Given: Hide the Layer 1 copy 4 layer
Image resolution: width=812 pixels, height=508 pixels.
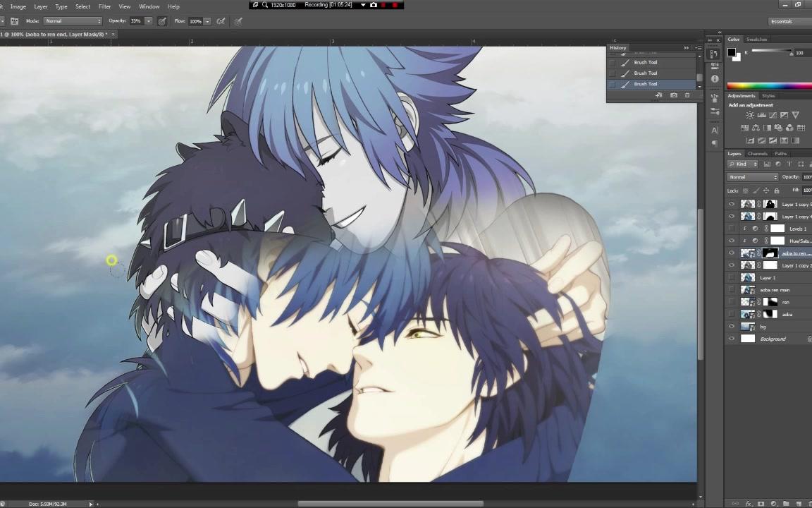Looking at the screenshot, I should 732,216.
